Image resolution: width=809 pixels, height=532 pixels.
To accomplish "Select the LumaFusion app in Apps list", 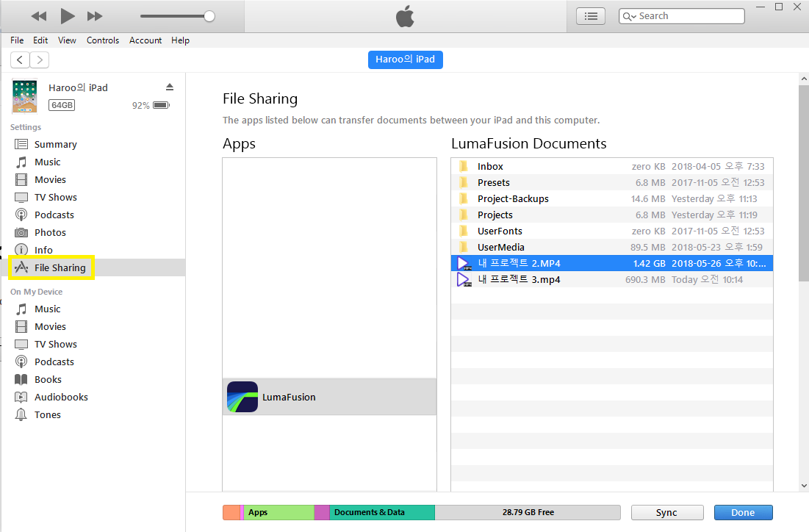I will (x=330, y=397).
